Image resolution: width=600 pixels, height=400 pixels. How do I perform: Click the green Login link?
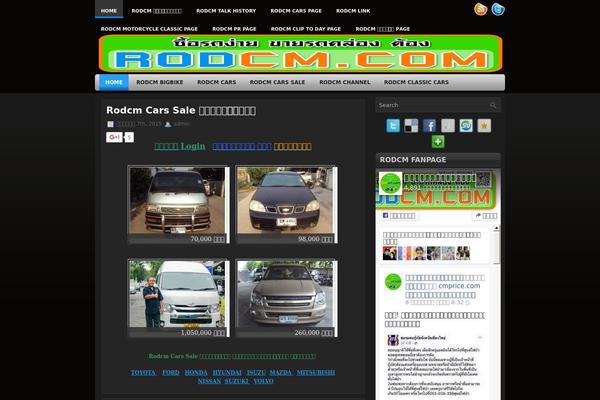click(x=180, y=146)
